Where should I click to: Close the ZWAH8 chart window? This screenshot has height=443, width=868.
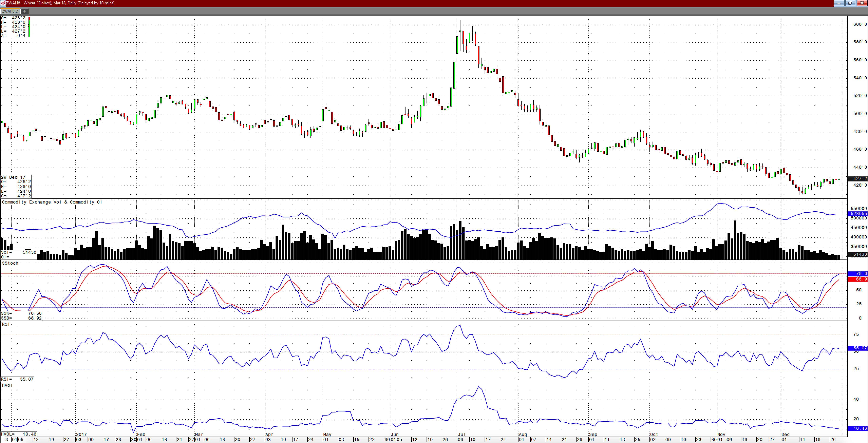click(862, 3)
